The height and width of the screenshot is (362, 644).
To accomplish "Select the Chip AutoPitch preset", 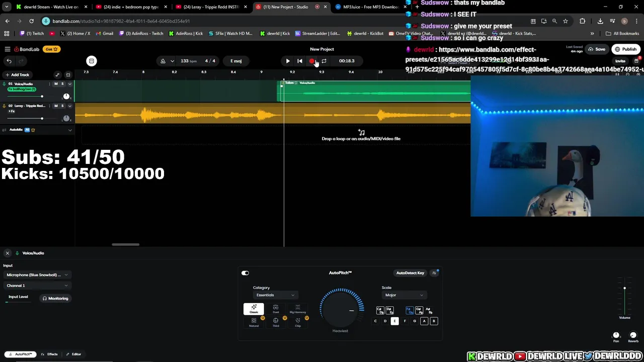I will click(x=298, y=322).
